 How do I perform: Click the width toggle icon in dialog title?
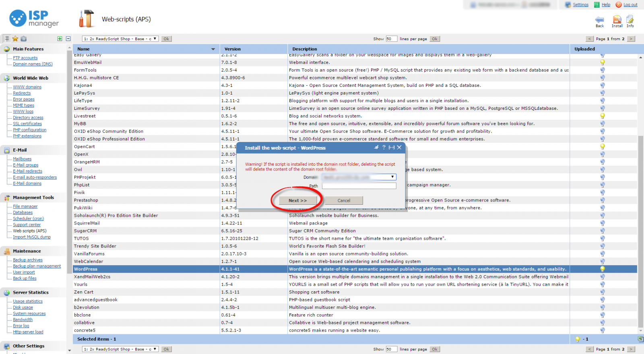392,148
